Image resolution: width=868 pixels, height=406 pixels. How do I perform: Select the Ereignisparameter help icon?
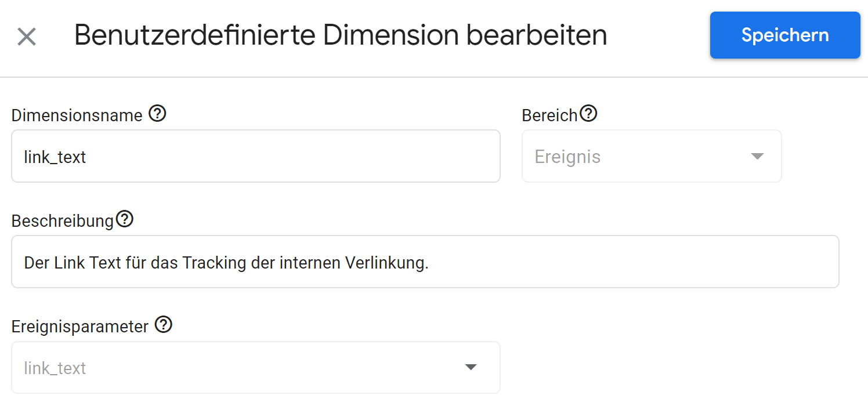coord(164,325)
